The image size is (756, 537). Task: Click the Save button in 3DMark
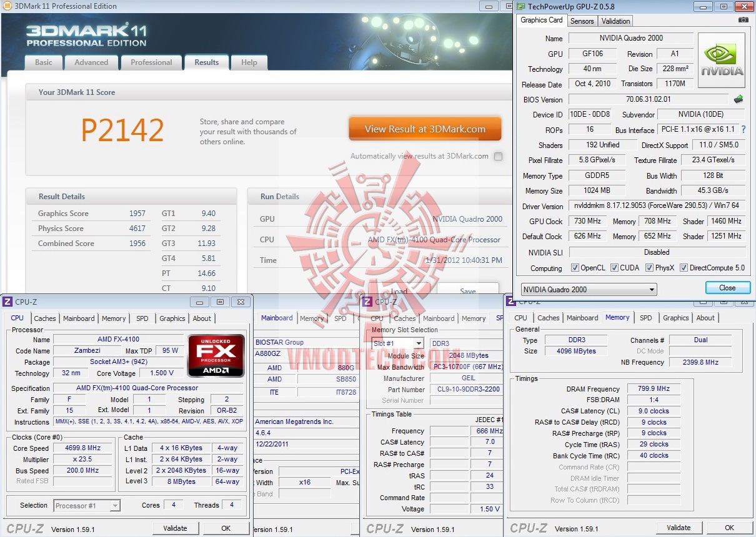pyautogui.click(x=467, y=290)
